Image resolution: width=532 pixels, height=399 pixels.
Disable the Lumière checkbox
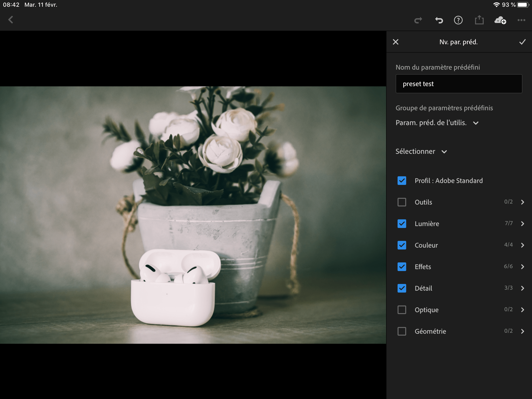pos(402,224)
